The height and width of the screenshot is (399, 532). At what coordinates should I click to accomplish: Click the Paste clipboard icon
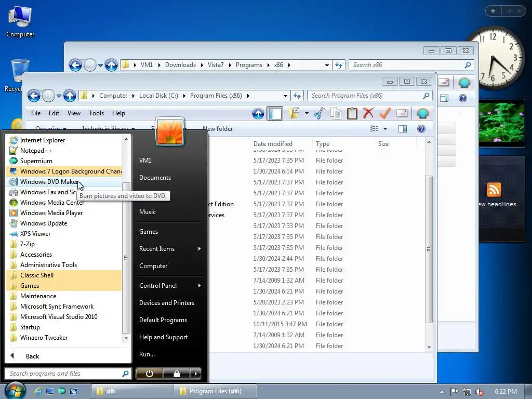pos(352,113)
